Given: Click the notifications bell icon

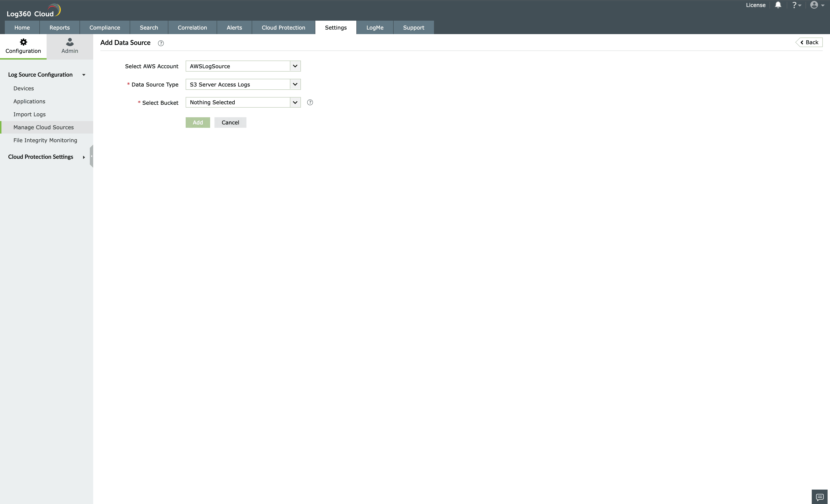Looking at the screenshot, I should 778,5.
